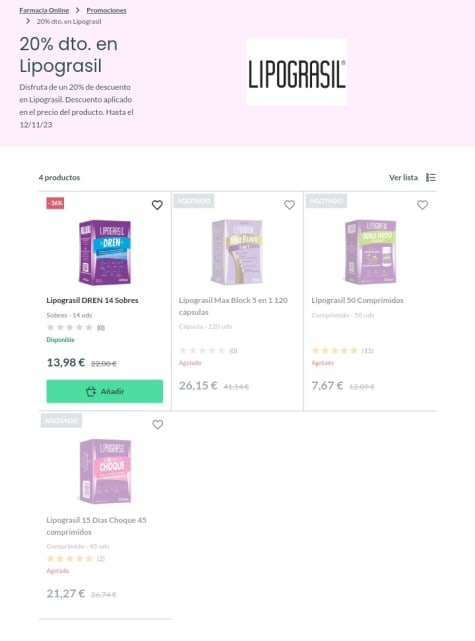Click the chevron before 20% dto. breadcrumb
475x641 pixels.
[28, 21]
